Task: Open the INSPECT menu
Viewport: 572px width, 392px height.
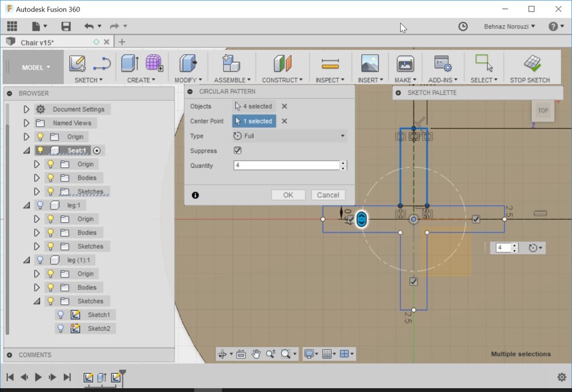Action: click(330, 80)
